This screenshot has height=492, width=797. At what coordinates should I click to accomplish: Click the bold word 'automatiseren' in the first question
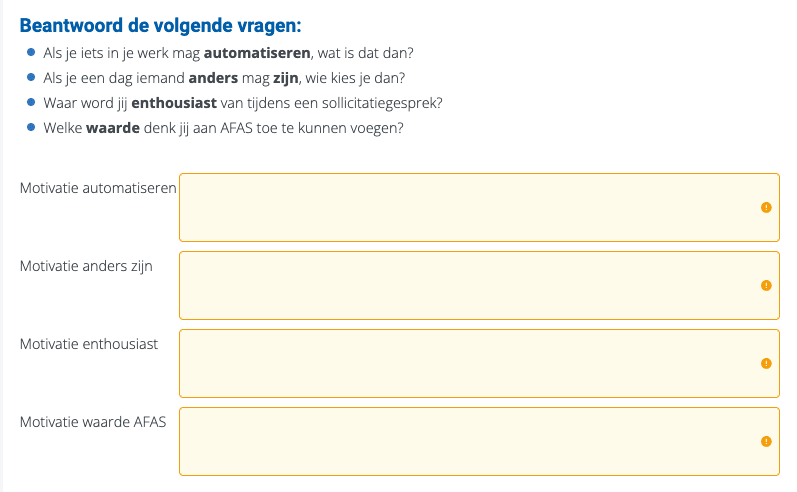(258, 53)
